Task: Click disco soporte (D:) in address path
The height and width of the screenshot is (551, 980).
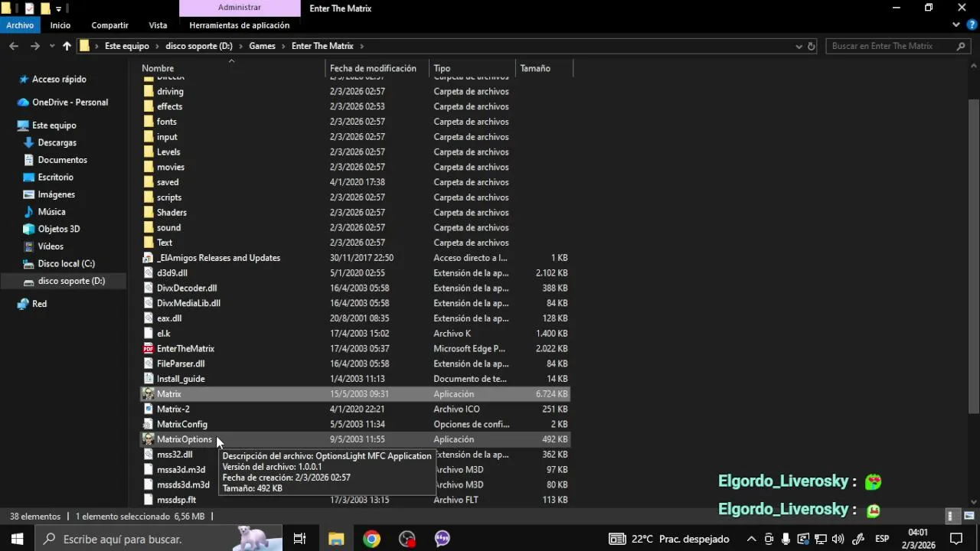Action: [x=199, y=46]
